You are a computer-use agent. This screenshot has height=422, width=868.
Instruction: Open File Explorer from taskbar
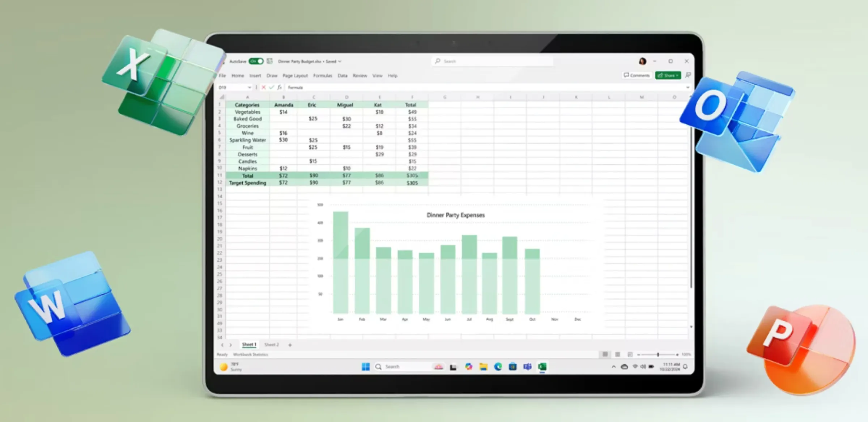click(x=483, y=367)
